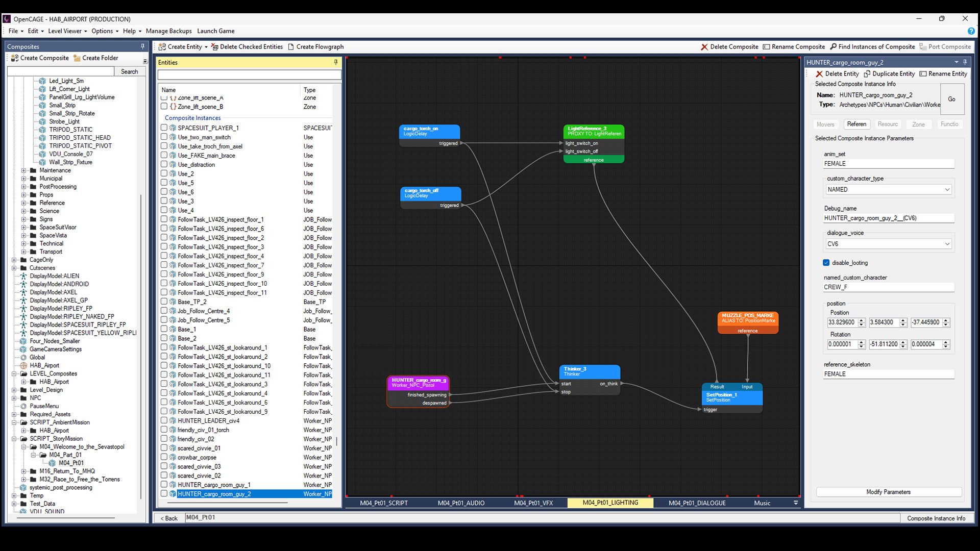This screenshot has width=980, height=551.
Task: Check the SPACESUIT_PLAYER_1 entity checkbox
Action: click(x=164, y=128)
